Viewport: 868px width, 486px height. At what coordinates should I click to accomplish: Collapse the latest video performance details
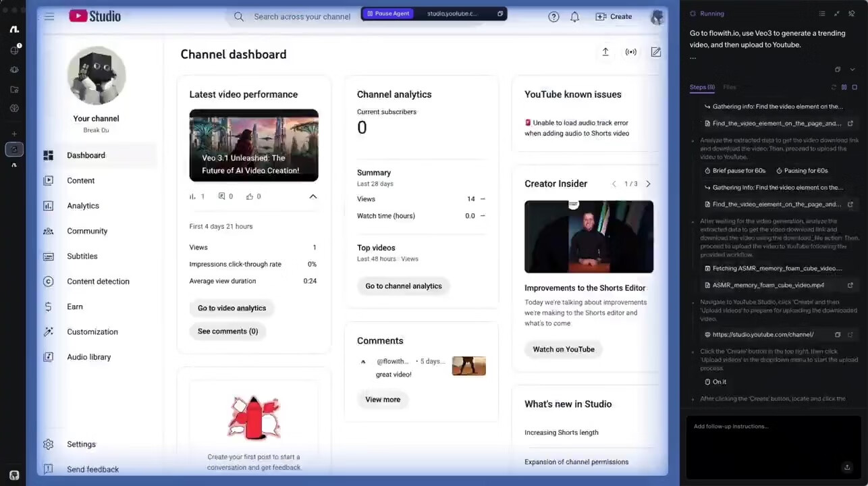[x=313, y=196]
